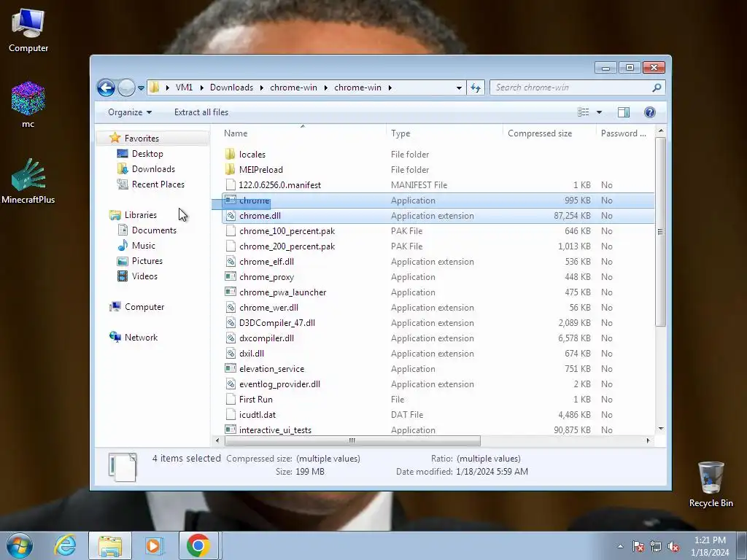Open the Help question mark icon
This screenshot has height=560, width=747.
coord(650,112)
